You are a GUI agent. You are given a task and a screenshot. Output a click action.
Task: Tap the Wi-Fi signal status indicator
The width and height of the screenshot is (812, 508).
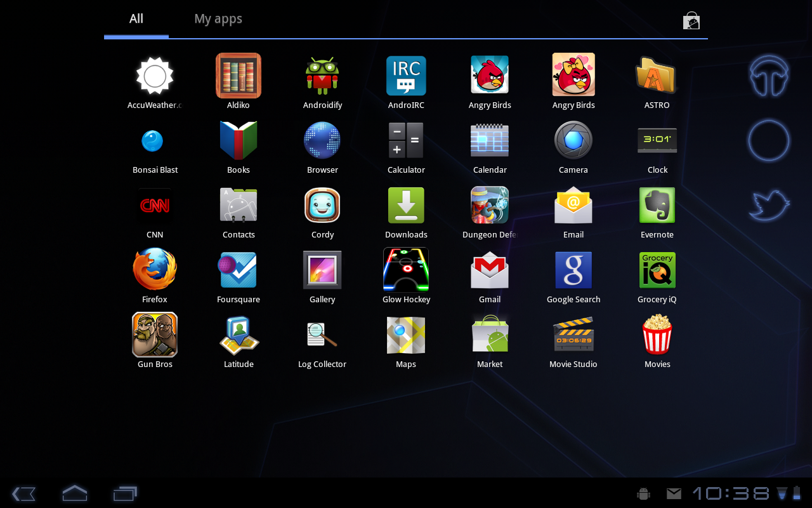point(782,493)
